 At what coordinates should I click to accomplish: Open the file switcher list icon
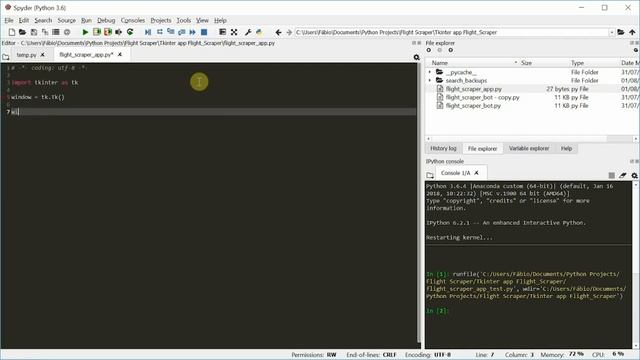[x=56, y=32]
